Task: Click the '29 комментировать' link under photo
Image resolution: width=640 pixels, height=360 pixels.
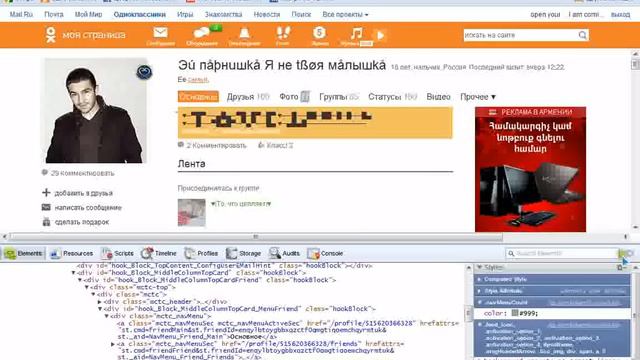Action: [x=82, y=173]
